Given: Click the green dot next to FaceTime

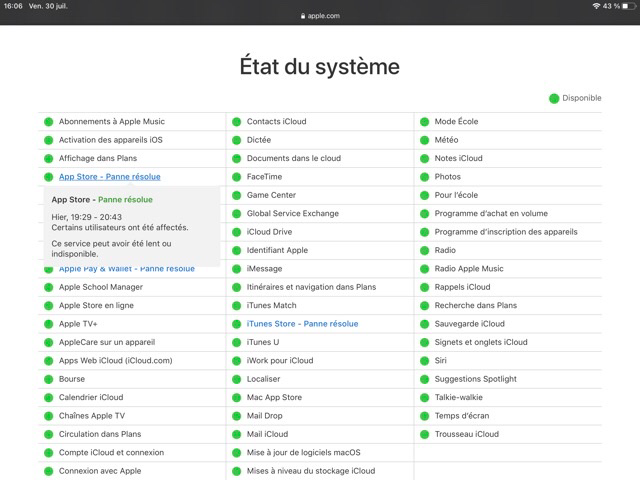Looking at the screenshot, I should (x=237, y=177).
